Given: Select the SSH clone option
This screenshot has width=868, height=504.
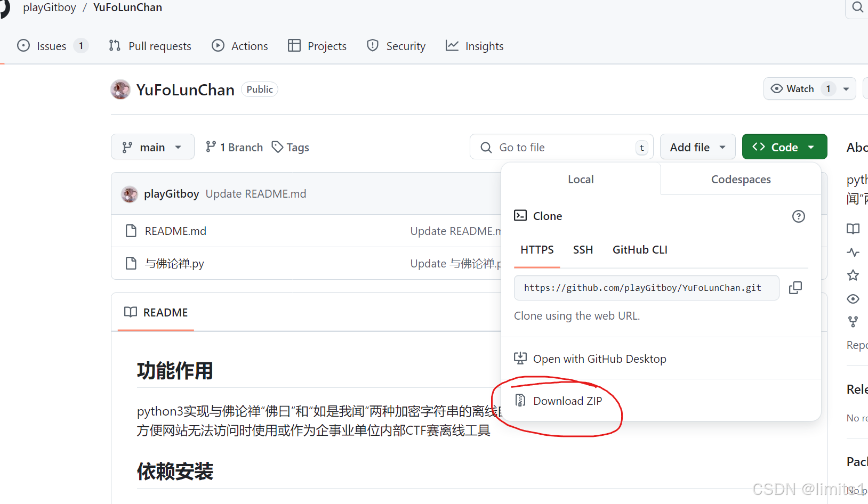Looking at the screenshot, I should [x=583, y=250].
